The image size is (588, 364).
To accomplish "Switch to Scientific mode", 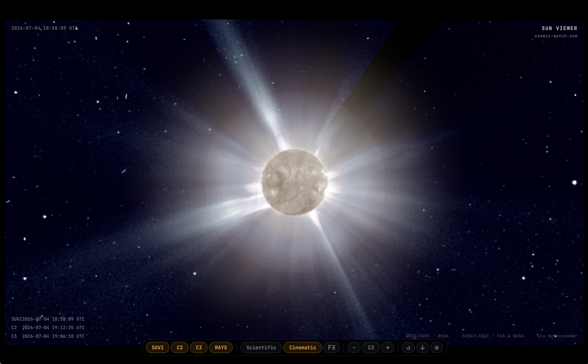I will point(261,347).
